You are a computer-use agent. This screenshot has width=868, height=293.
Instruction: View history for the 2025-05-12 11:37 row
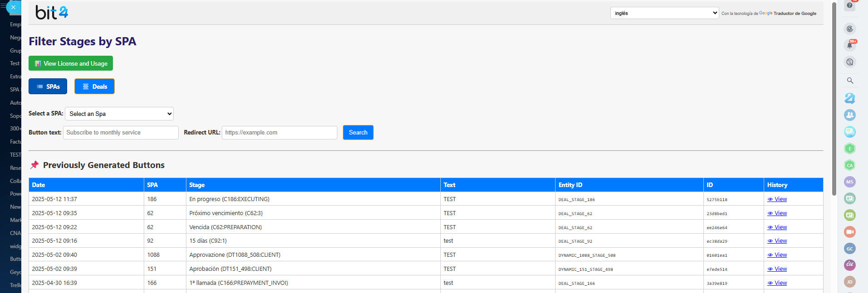pyautogui.click(x=777, y=199)
